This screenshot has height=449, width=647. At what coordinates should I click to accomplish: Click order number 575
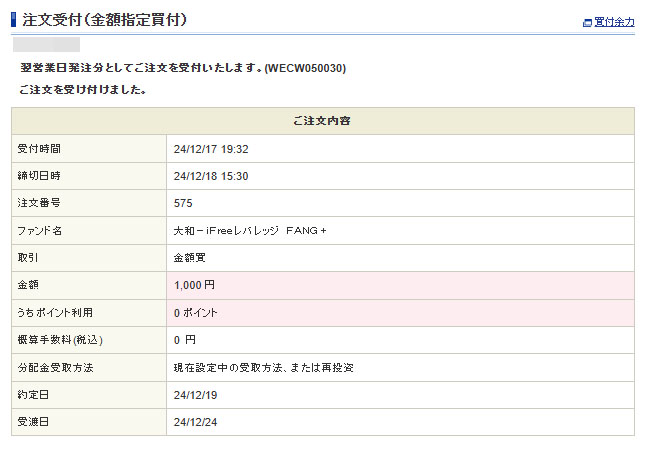pos(182,203)
